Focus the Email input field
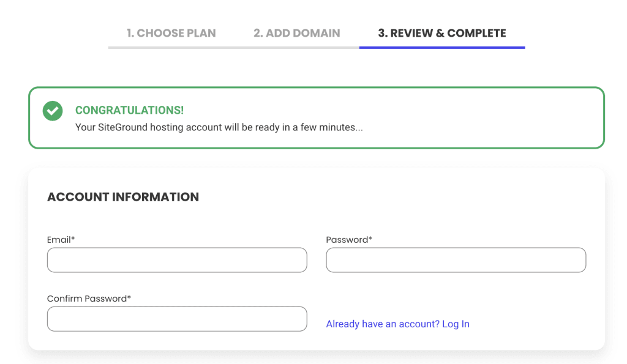The image size is (627, 364). click(x=177, y=260)
